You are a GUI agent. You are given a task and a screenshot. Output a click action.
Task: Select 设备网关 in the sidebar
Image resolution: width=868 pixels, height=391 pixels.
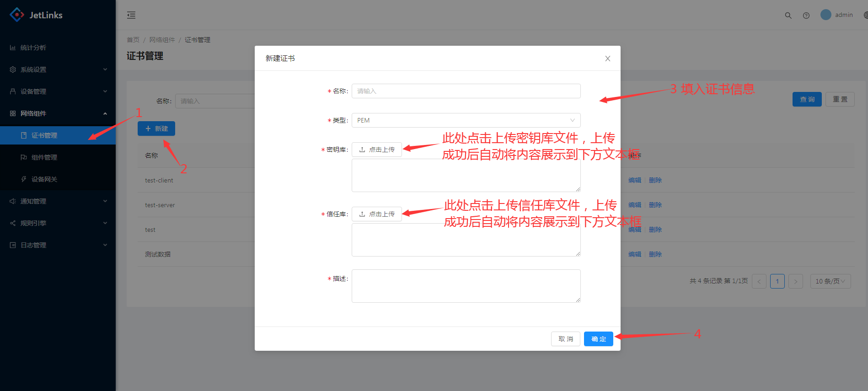click(x=44, y=179)
